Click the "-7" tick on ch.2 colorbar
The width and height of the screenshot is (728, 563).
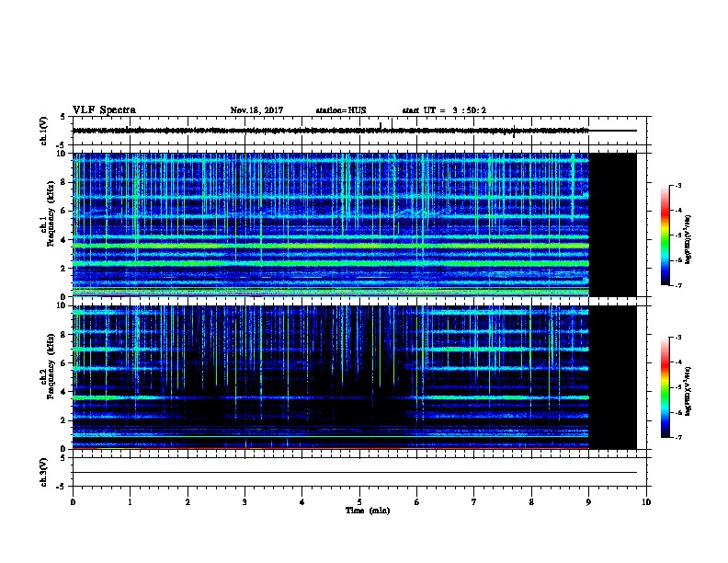(x=677, y=437)
